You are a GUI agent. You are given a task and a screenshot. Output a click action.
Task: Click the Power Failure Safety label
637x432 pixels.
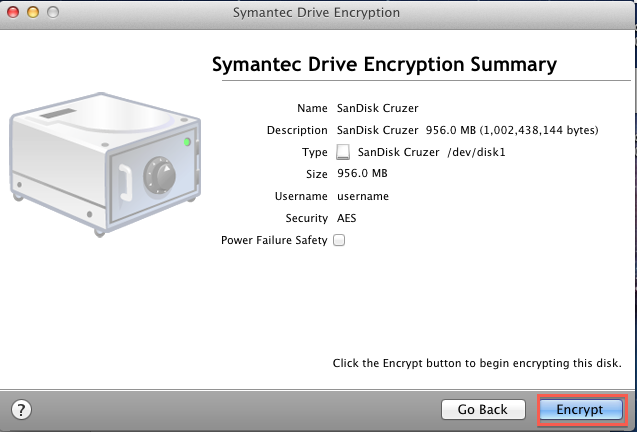coord(274,240)
